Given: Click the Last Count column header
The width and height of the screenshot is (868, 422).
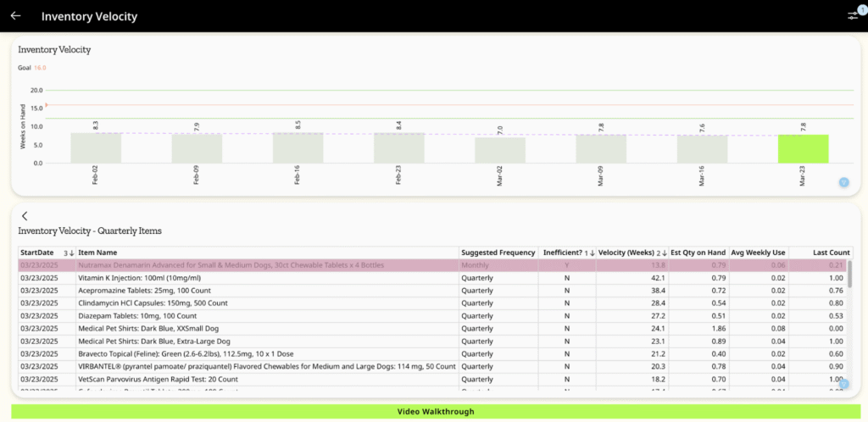Looking at the screenshot, I should (x=832, y=253).
